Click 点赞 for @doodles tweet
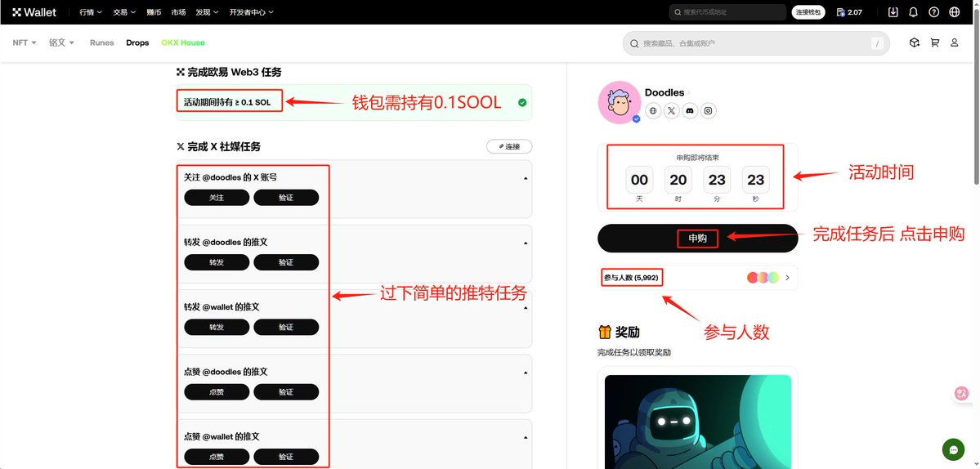This screenshot has width=980, height=469. tap(217, 392)
